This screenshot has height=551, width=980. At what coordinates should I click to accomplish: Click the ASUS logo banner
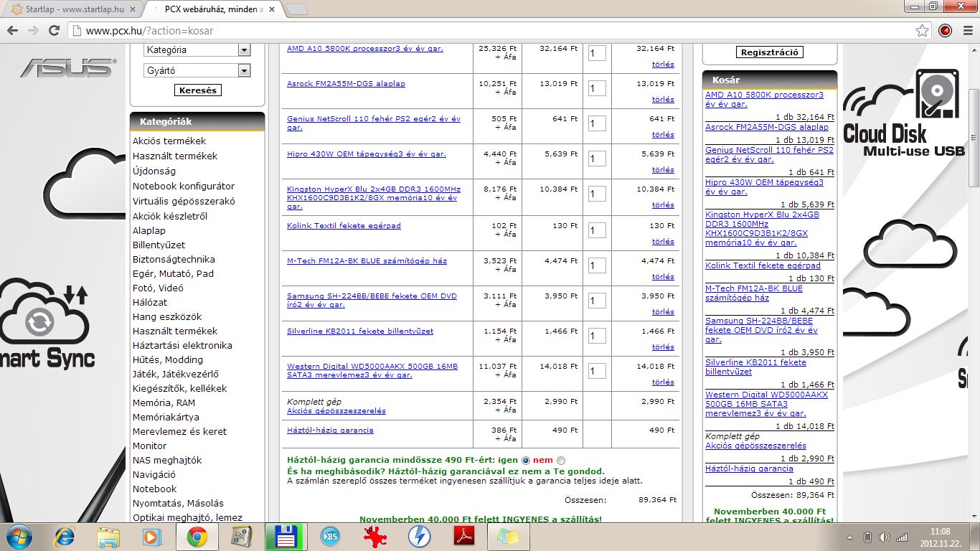(67, 67)
